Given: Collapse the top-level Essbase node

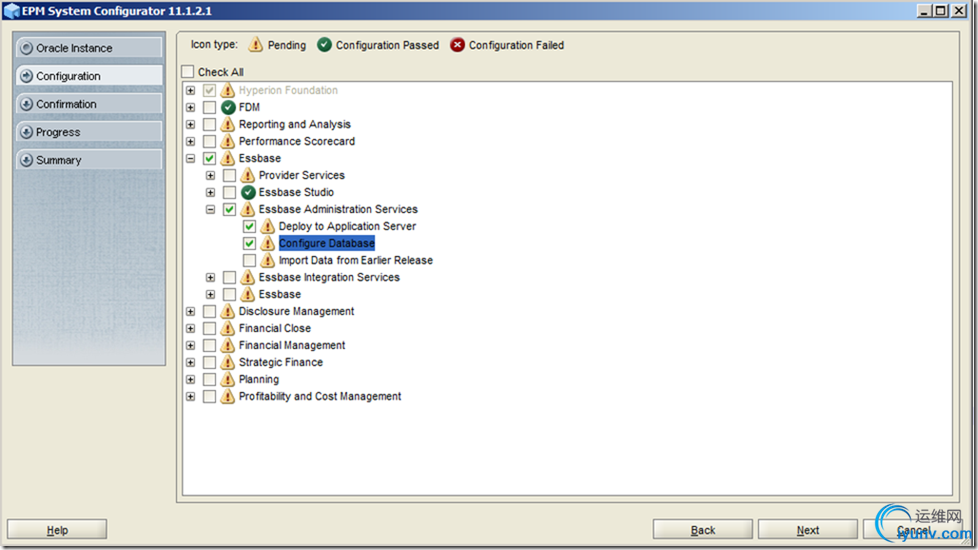Looking at the screenshot, I should [x=191, y=158].
